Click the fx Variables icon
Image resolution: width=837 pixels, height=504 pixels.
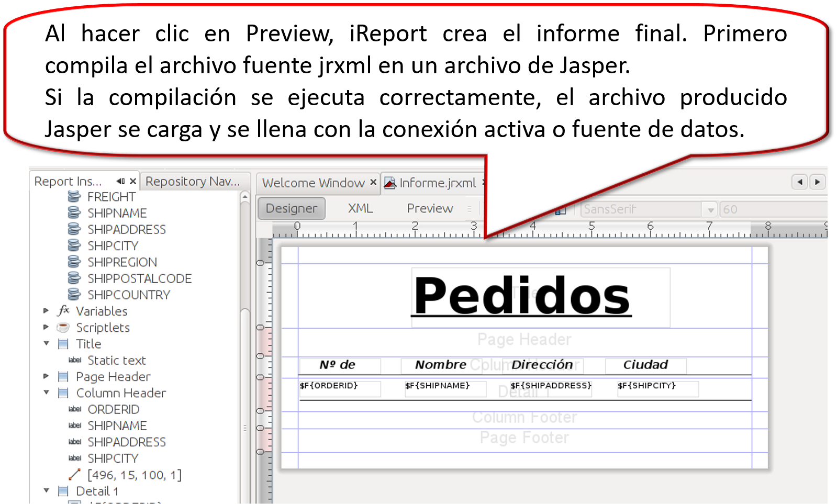(63, 311)
